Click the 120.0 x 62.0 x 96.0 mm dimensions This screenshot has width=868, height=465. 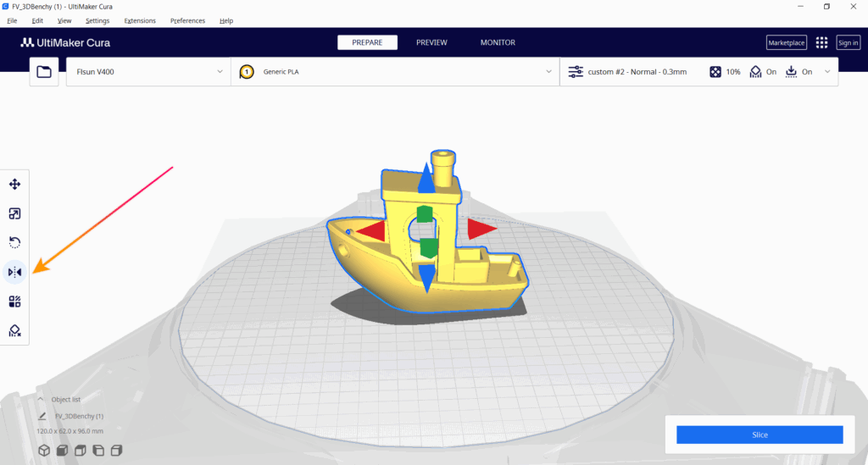(70, 431)
